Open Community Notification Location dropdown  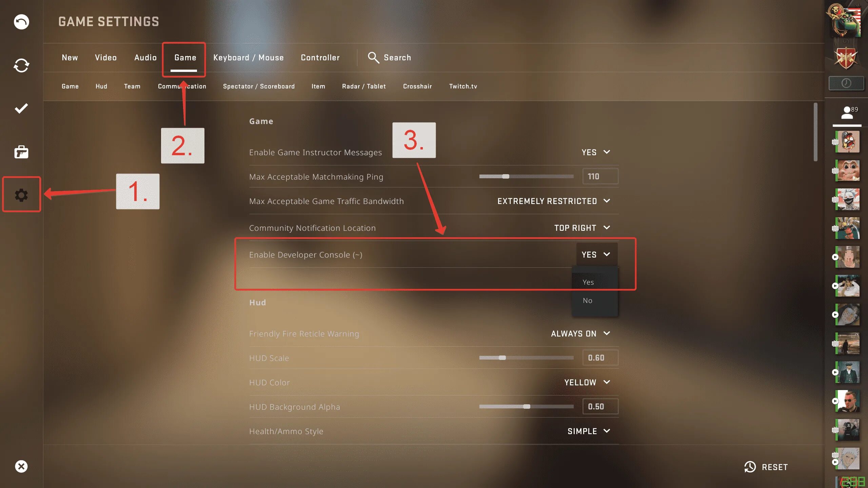(582, 228)
